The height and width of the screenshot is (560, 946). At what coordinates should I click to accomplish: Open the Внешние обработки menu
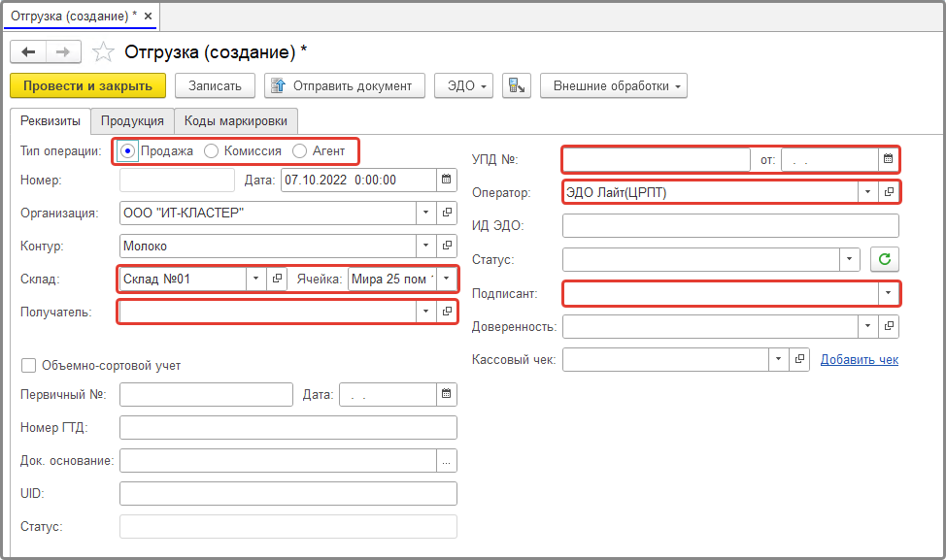point(614,85)
